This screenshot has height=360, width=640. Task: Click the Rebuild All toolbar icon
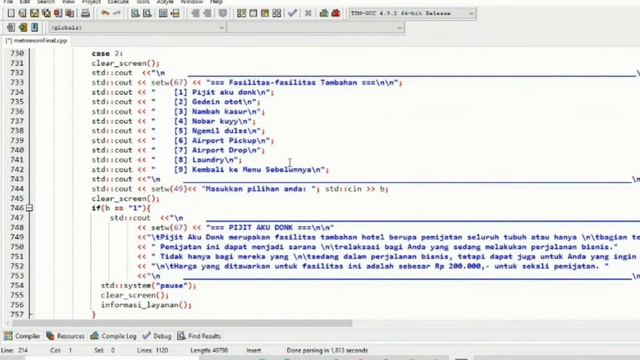click(277, 13)
